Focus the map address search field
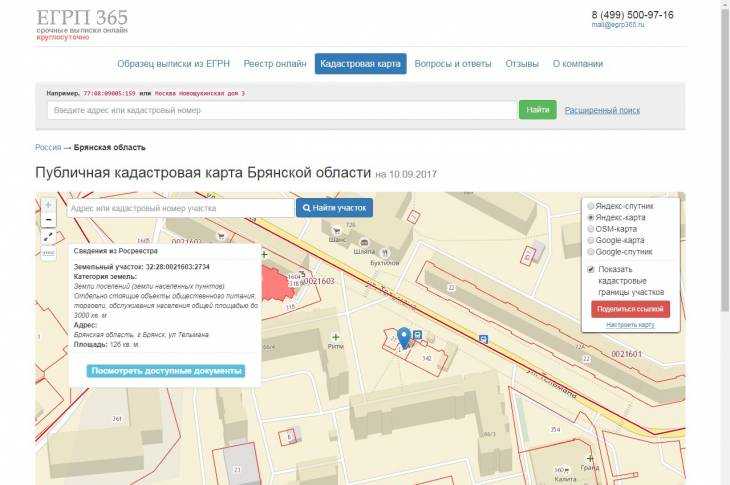This screenshot has width=730, height=485. 180,208
